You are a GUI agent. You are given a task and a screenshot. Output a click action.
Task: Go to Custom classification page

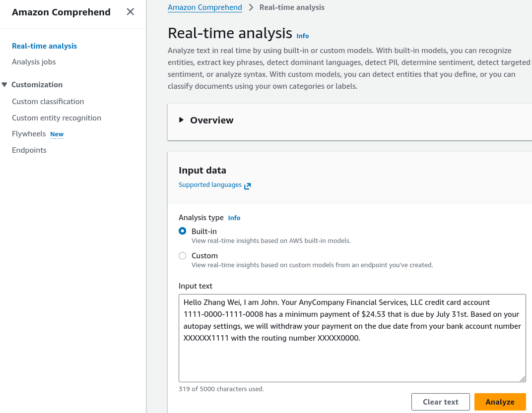pyautogui.click(x=48, y=101)
